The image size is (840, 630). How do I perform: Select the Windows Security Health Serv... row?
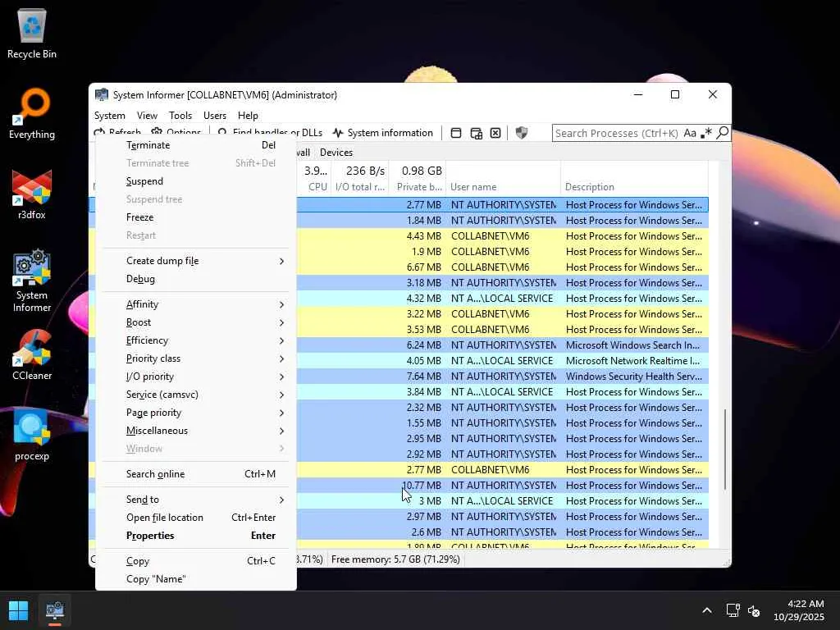click(503, 376)
